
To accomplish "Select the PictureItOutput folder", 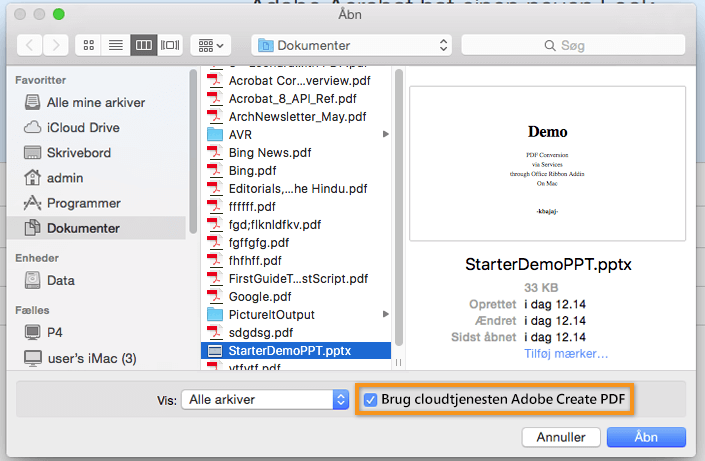I will click(296, 314).
